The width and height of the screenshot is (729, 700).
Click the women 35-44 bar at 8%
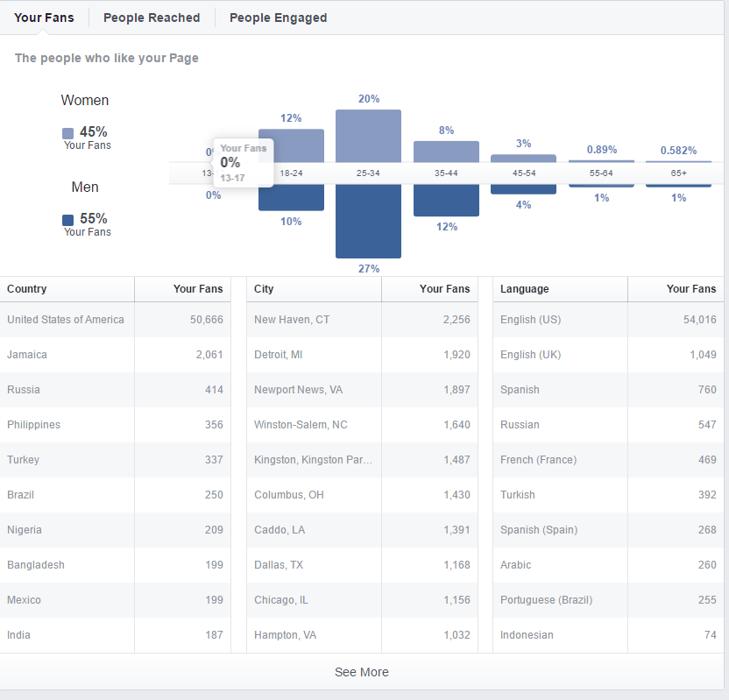pyautogui.click(x=446, y=151)
